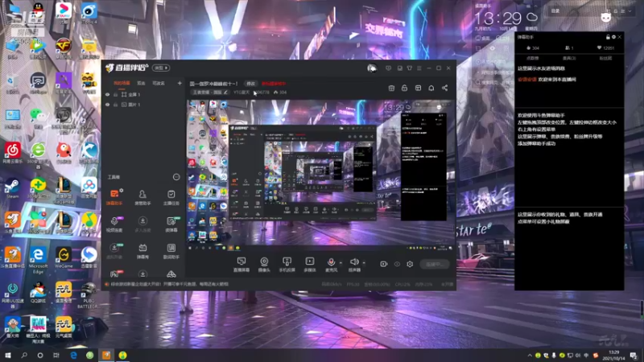Click the taskbar clock showing 13:29
Image resolution: width=644 pixels, height=362 pixels.
614,356
